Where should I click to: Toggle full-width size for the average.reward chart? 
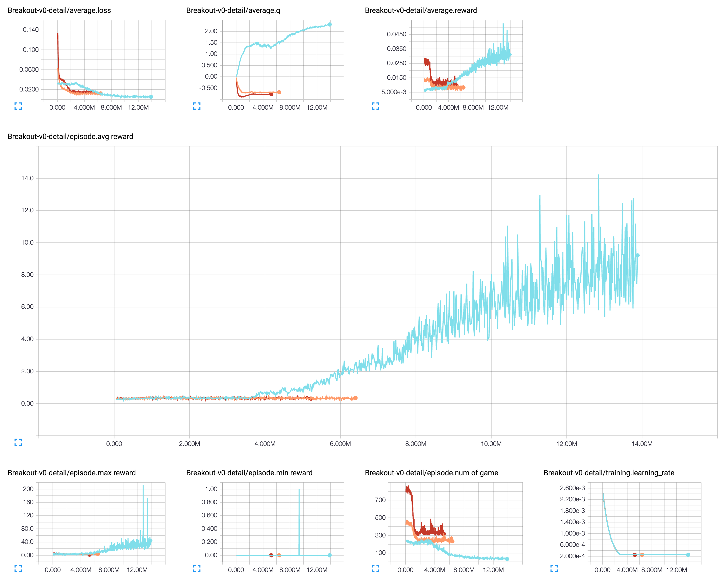coord(375,106)
